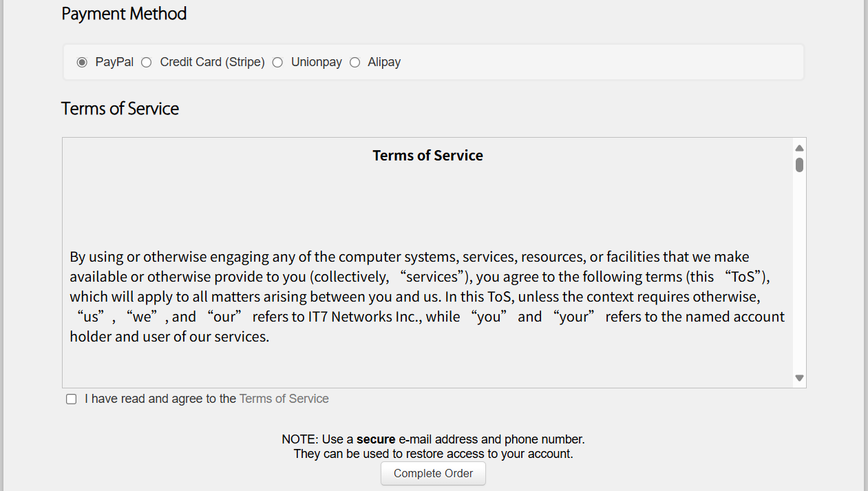This screenshot has width=868, height=491.
Task: Click the terms box scrollbar thumb
Action: (x=799, y=165)
